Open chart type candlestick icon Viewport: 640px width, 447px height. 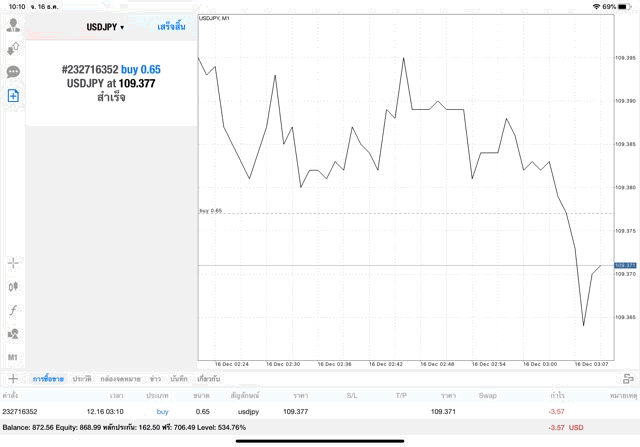click(x=13, y=287)
